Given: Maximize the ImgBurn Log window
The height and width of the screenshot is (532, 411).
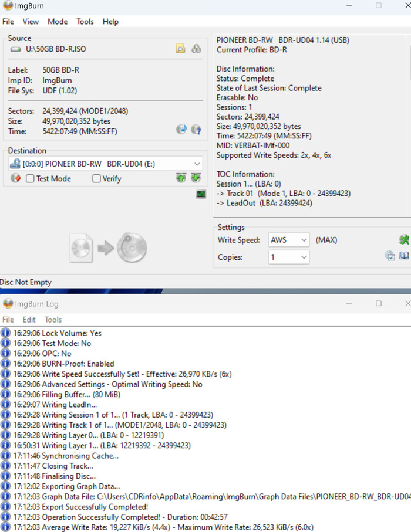Looking at the screenshot, I should (x=378, y=303).
